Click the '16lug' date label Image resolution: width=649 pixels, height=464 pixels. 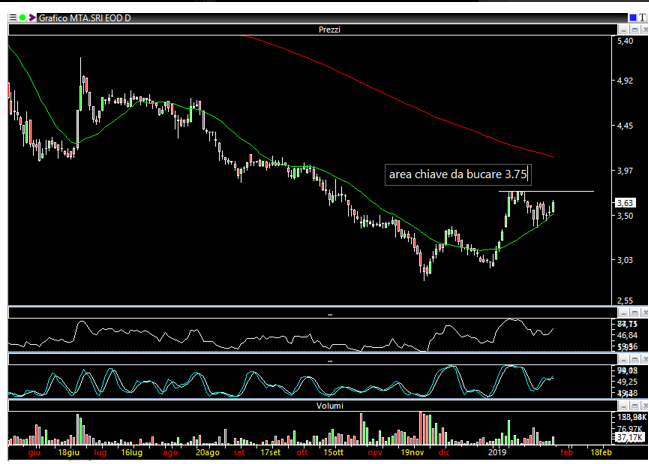coord(132,452)
